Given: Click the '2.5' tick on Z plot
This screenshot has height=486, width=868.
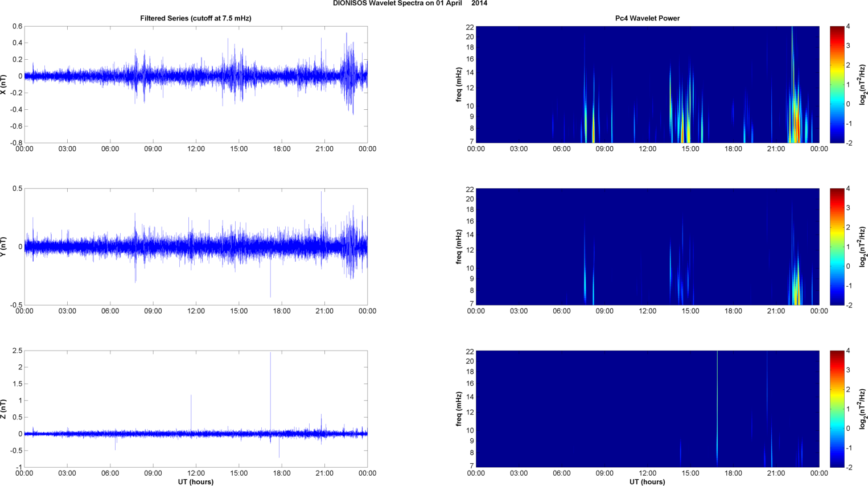Looking at the screenshot, I should click(x=17, y=351).
